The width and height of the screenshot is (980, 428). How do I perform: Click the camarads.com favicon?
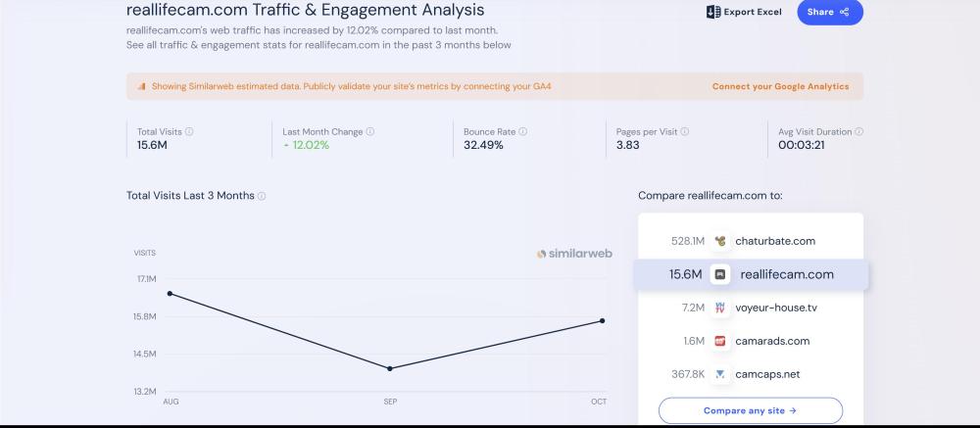(x=721, y=341)
